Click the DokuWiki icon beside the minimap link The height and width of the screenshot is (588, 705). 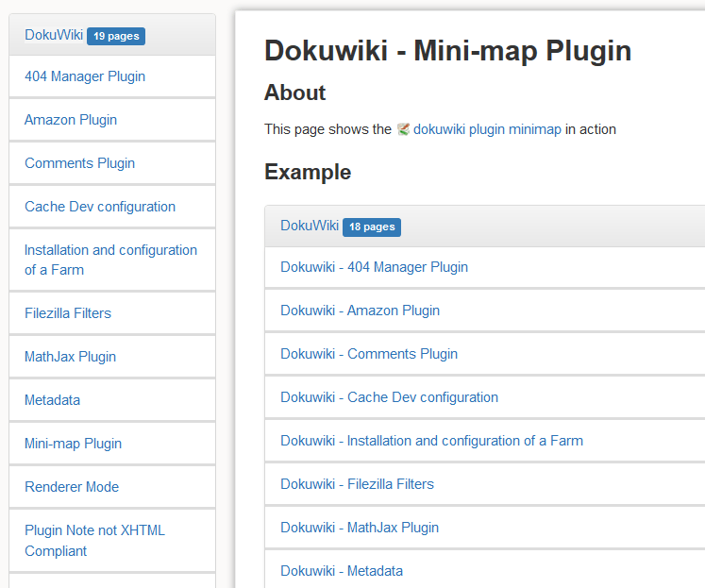pos(403,129)
